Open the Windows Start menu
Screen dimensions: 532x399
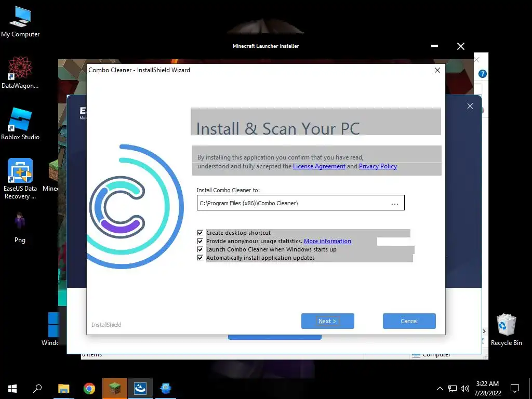pos(12,389)
